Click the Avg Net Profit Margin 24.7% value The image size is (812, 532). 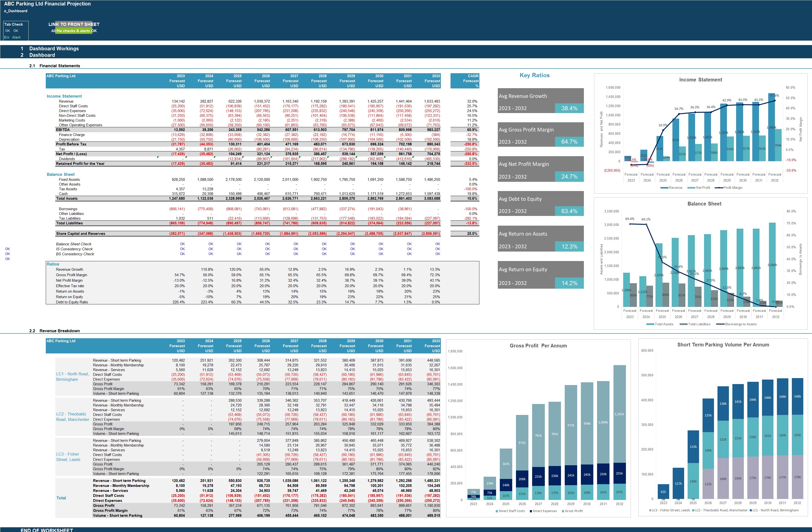pos(569,177)
